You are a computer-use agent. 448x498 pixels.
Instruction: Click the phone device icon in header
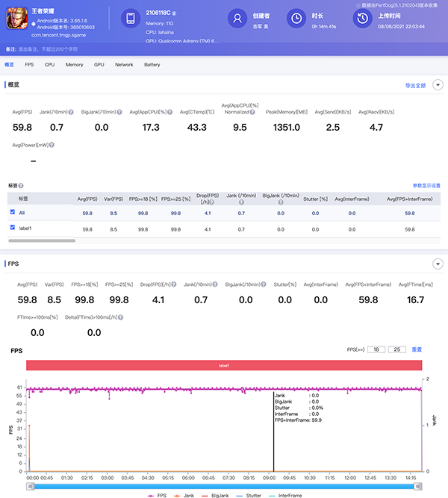[x=131, y=19]
